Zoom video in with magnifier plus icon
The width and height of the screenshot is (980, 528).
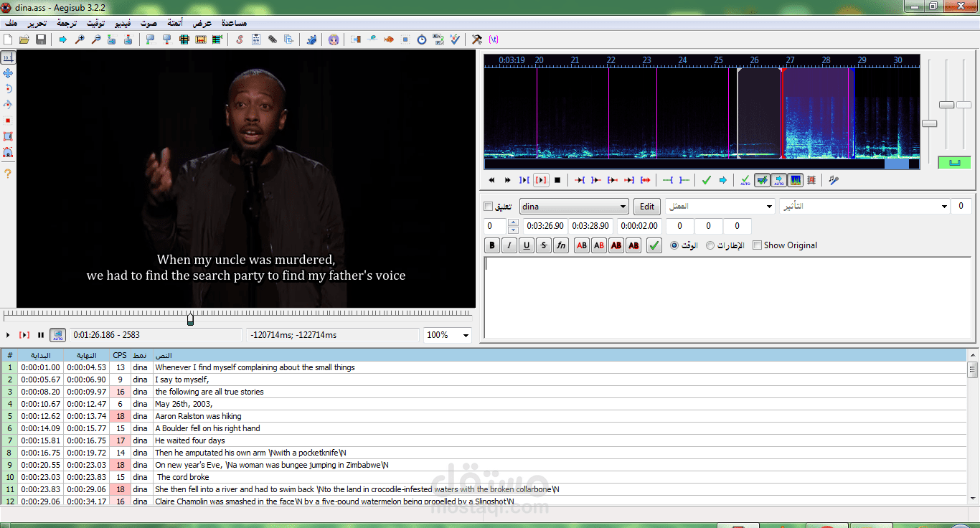[80, 39]
